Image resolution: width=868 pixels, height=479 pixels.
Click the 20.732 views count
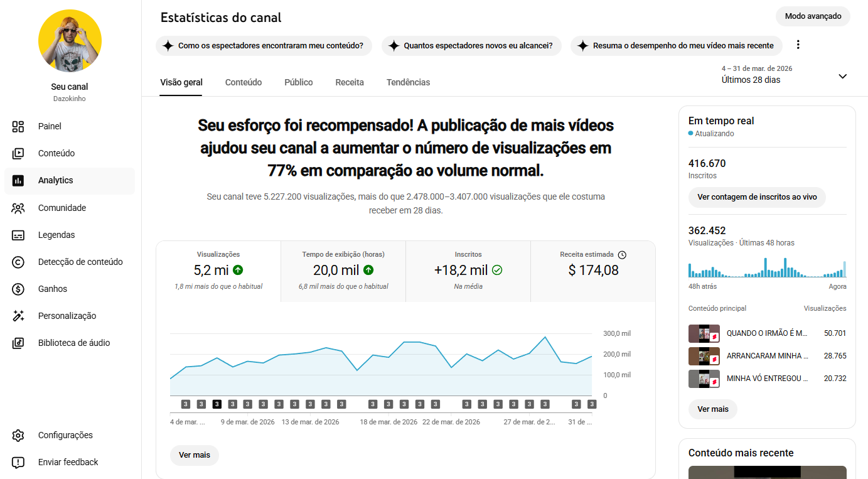[x=835, y=379]
